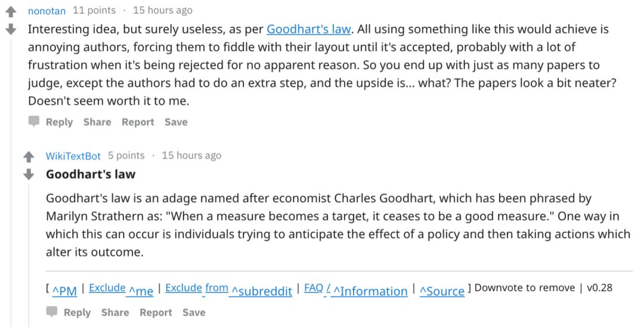Click Exclude me link
The image size is (644, 327).
(x=121, y=289)
